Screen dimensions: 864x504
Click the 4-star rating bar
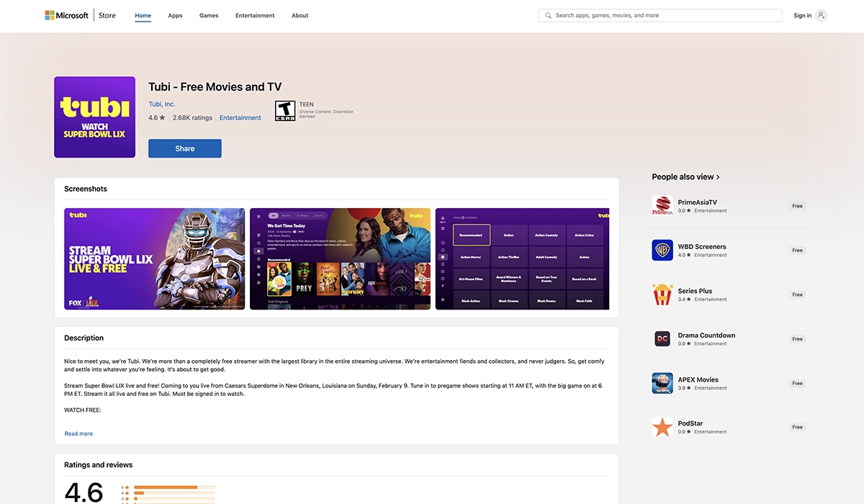174,493
